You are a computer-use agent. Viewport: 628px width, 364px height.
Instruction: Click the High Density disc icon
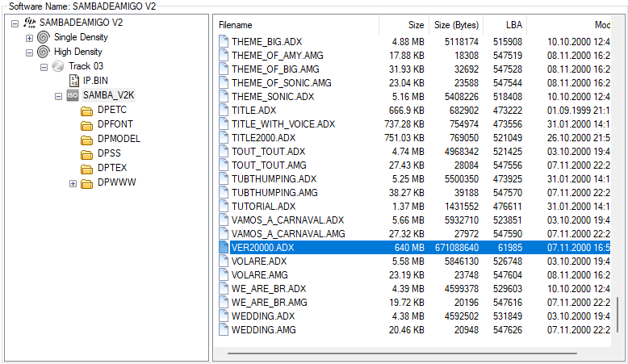[44, 52]
